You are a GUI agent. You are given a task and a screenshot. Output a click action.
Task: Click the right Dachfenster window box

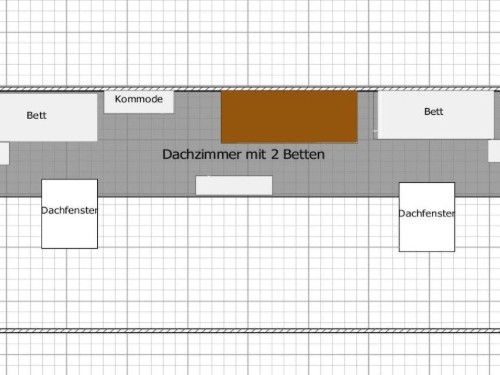click(427, 217)
